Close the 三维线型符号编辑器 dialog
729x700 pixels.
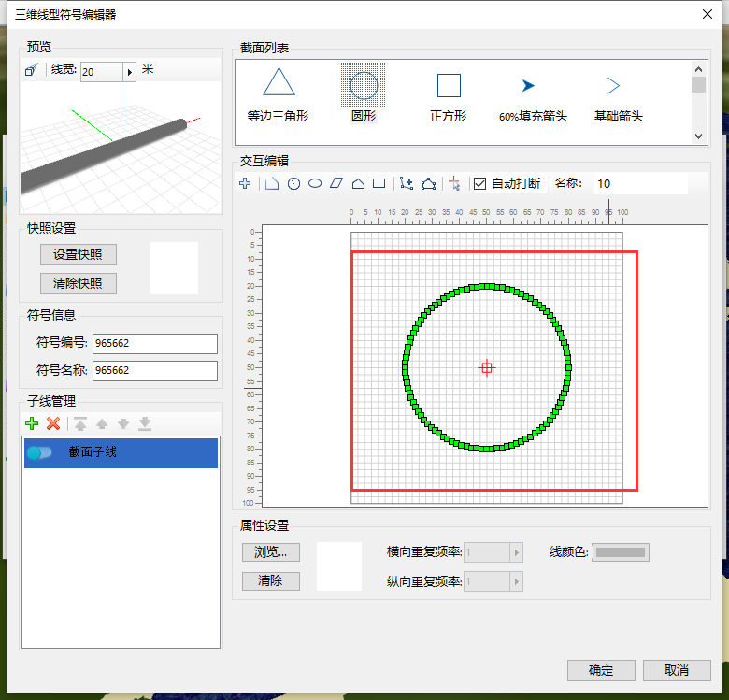708,14
